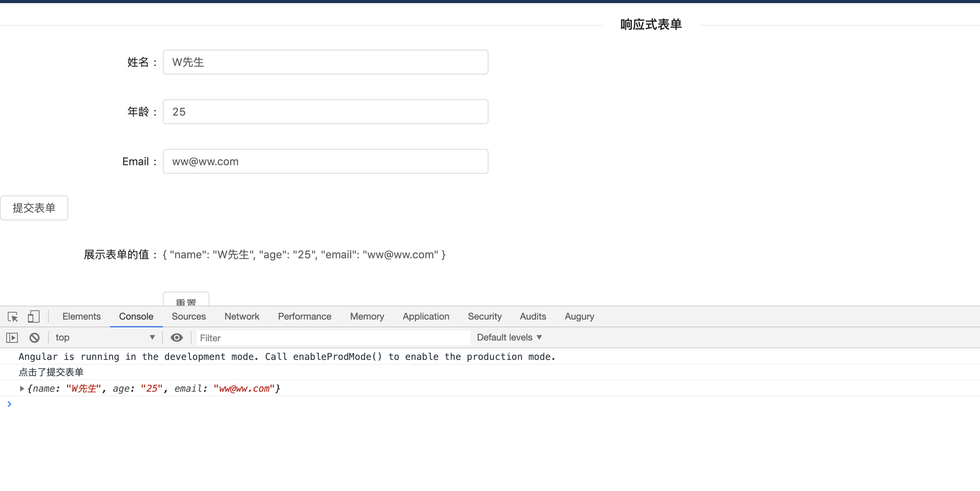980x491 pixels.
Task: Click the inspect element picker icon
Action: tap(13, 317)
